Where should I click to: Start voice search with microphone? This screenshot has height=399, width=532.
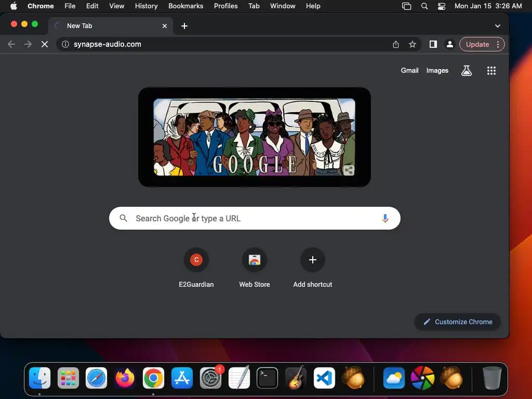[385, 218]
